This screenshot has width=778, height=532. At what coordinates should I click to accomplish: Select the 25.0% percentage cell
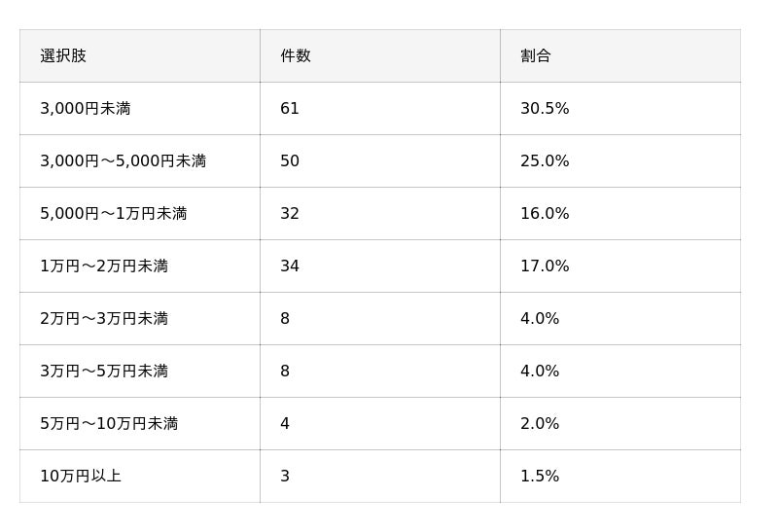[620, 160]
